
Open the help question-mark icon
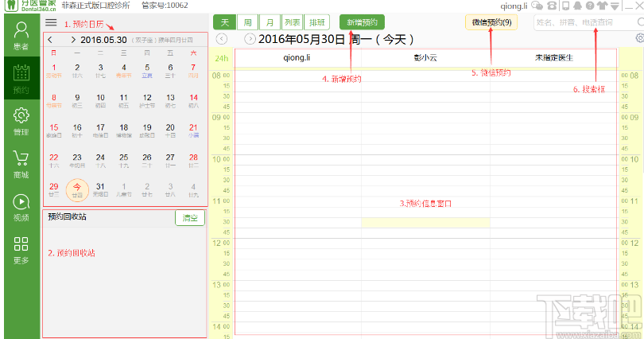(x=590, y=6)
